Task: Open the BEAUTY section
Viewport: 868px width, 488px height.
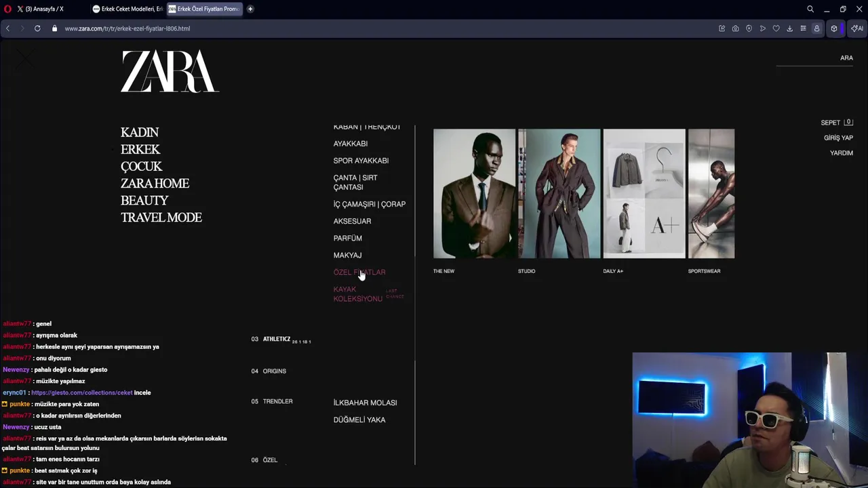Action: pyautogui.click(x=144, y=200)
